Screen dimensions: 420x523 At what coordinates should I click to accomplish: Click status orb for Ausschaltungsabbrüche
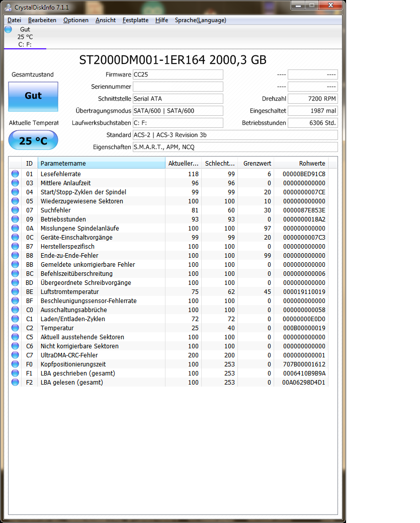[15, 310]
